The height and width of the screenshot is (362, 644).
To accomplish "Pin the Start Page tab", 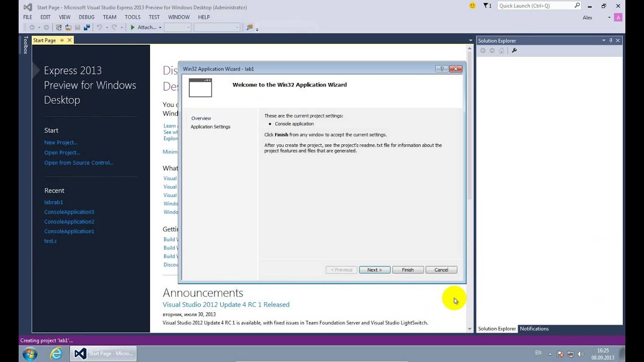I will click(x=62, y=40).
